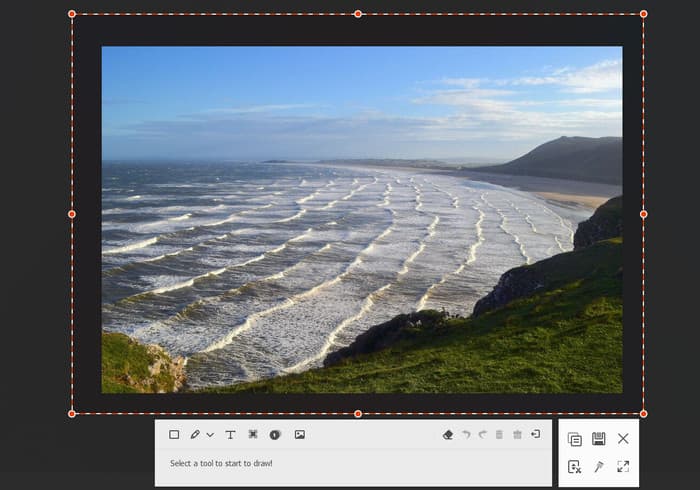Click the bottom-left selection corner handle
Screen dimensions: 700x490
72,414
